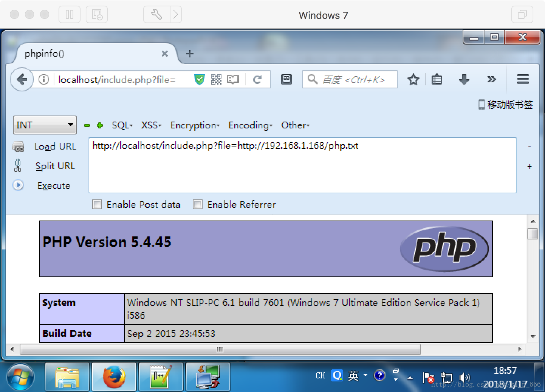The height and width of the screenshot is (392, 545).
Task: Click inside the HackBar URL text area
Action: click(303, 165)
